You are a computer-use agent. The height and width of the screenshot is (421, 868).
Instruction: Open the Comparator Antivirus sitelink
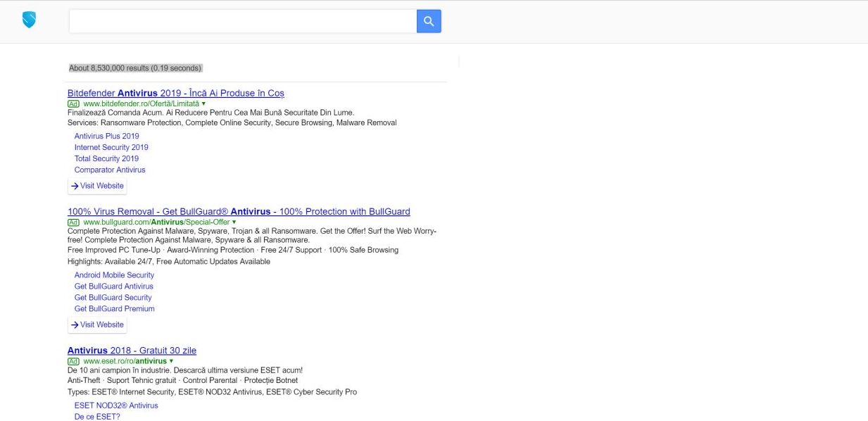[110, 170]
